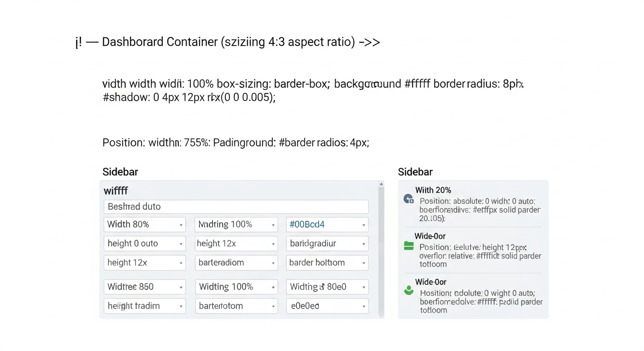Viewport: 644px width, 351px height.
Task: Open the "Widting 100%" dropdown
Action: [236, 287]
